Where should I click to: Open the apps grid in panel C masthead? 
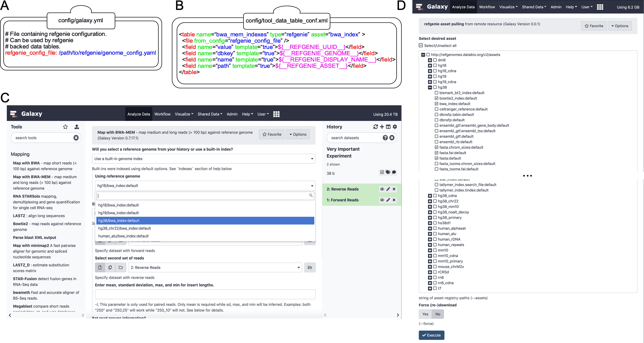(276, 114)
